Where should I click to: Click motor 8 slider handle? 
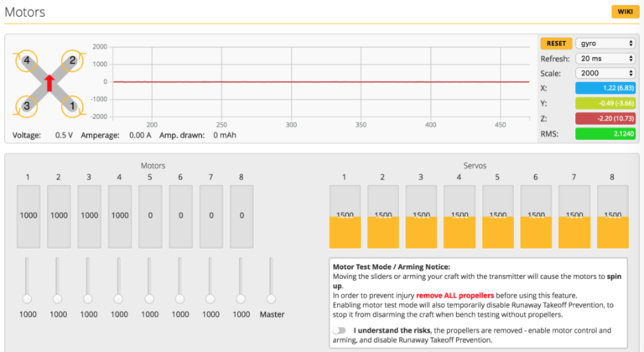click(241, 298)
